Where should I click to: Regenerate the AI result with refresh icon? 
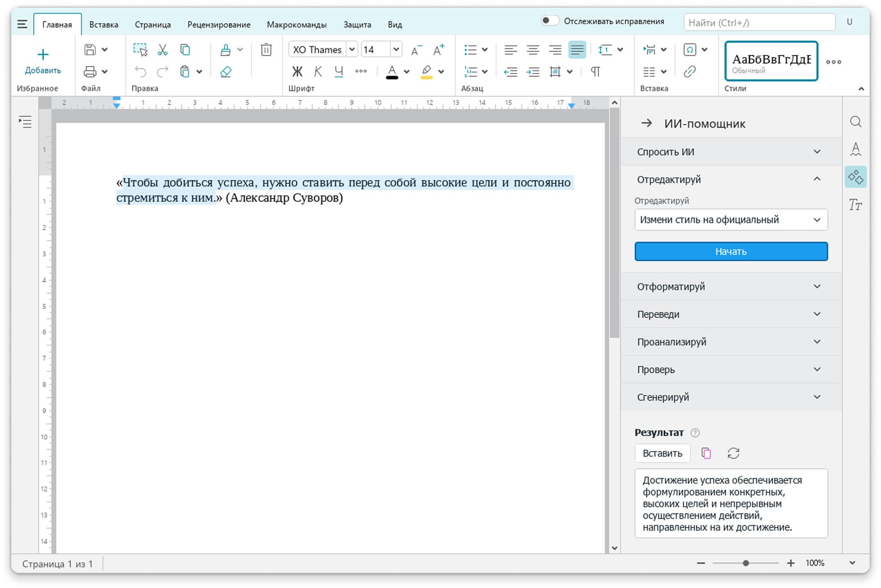pyautogui.click(x=733, y=453)
